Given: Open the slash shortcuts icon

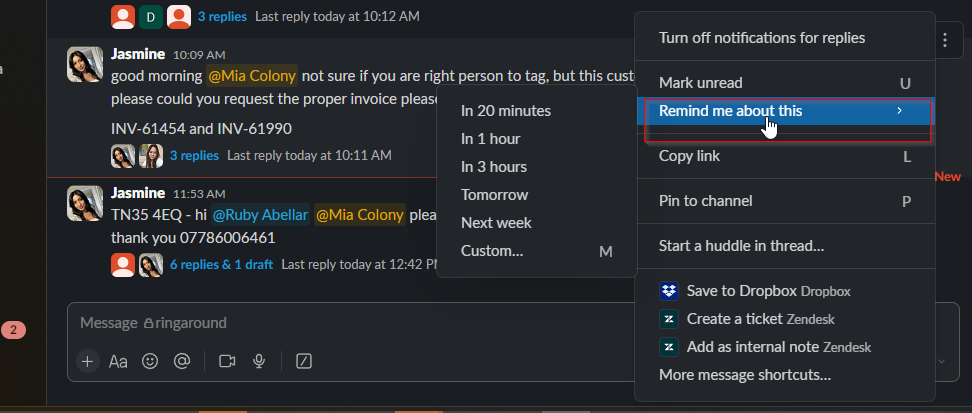Looking at the screenshot, I should tap(304, 361).
